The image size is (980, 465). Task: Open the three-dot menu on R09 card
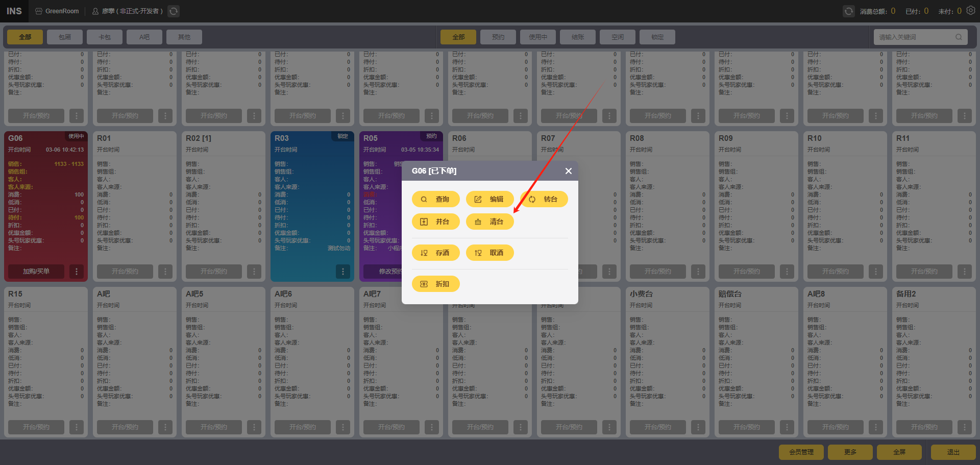pyautogui.click(x=787, y=272)
